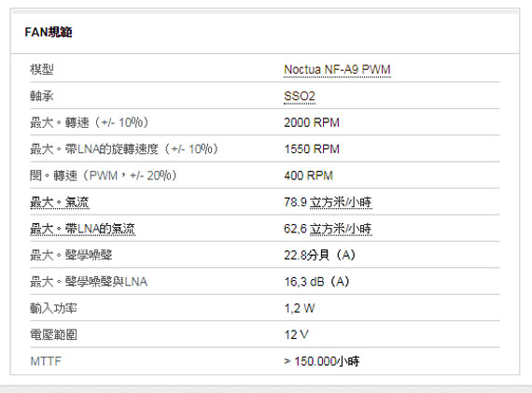The image size is (532, 393).
Task: Click the underlined 最大。帶LNA的氣流 label
Action: 82,229
